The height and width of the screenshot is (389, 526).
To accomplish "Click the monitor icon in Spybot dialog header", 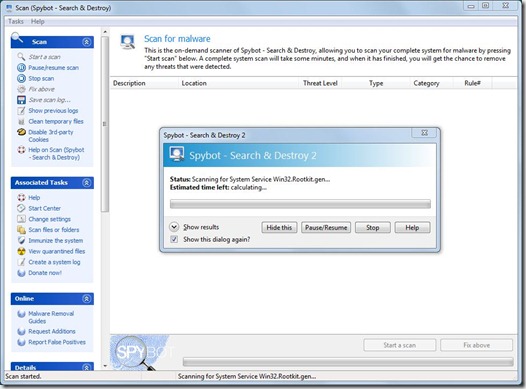I will pos(176,154).
